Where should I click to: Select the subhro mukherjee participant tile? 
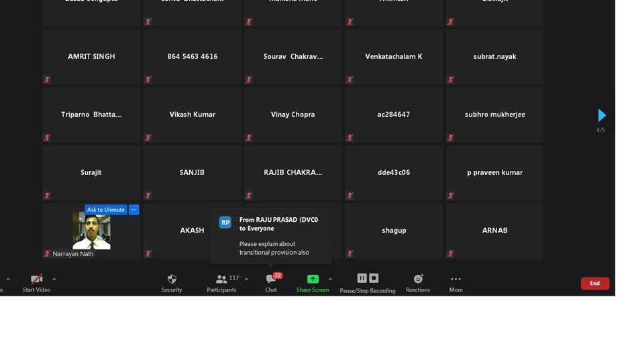(x=495, y=115)
